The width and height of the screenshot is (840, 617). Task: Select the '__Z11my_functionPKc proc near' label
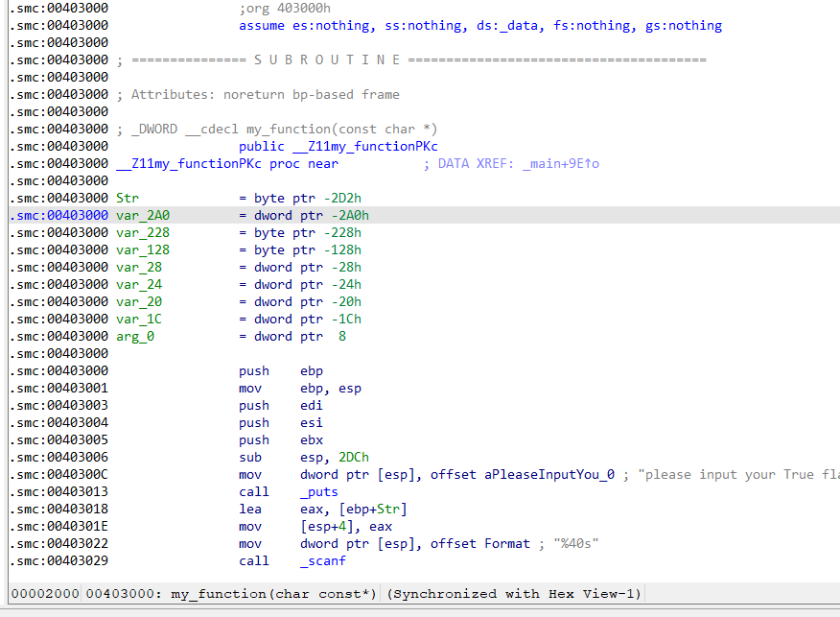point(227,163)
